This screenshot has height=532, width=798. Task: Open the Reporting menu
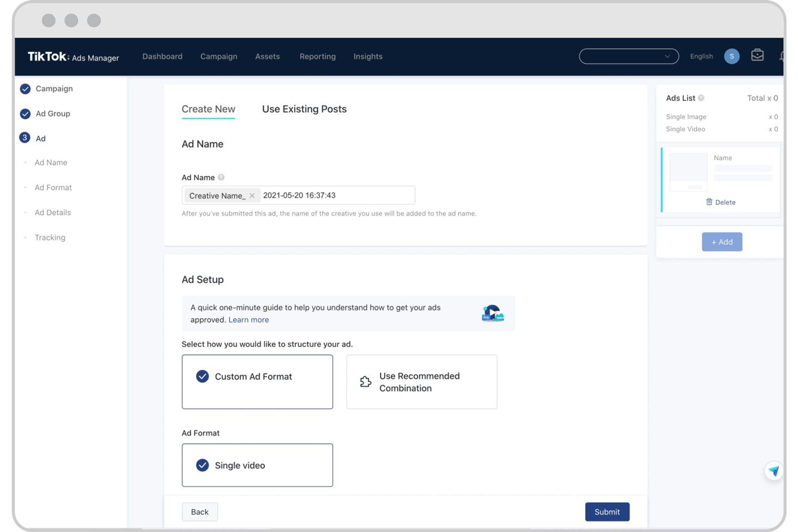pyautogui.click(x=318, y=56)
